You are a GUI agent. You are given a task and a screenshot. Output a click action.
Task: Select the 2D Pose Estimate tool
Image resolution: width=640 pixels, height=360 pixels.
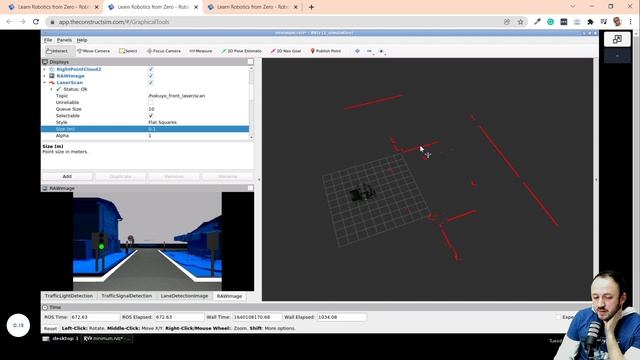point(241,51)
